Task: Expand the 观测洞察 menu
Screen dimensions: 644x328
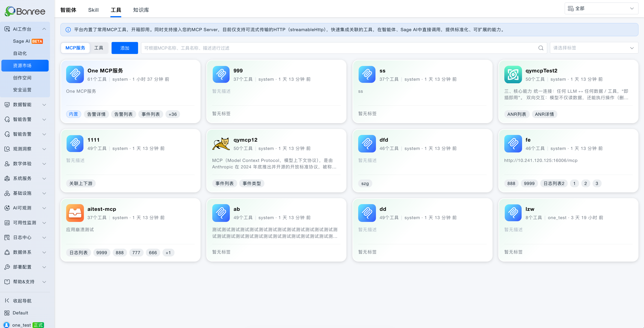Action: [x=44, y=149]
